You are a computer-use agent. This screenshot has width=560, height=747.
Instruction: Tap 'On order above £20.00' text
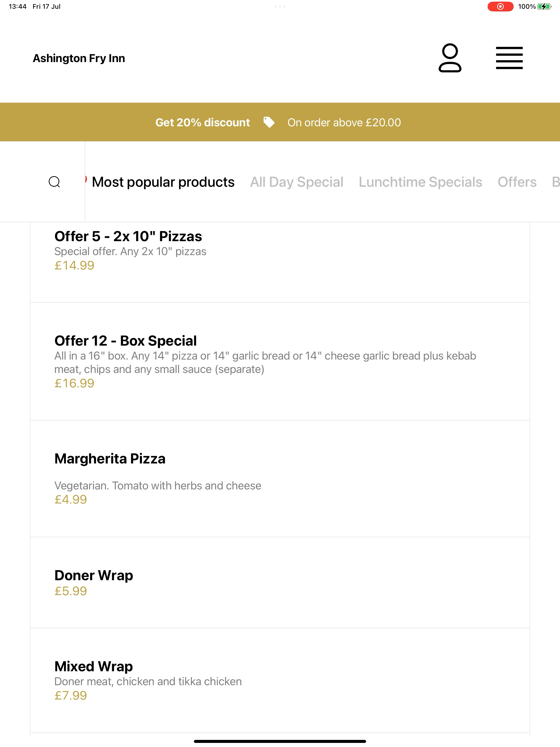coord(344,122)
